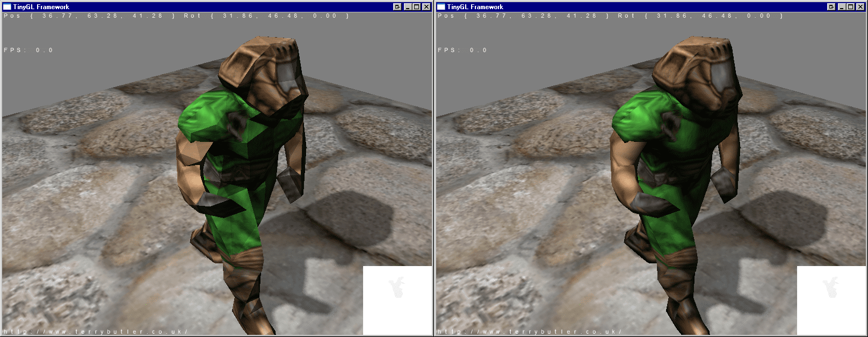This screenshot has height=337, width=868.
Task: Minimize the left TinyGL Framework window
Action: (408, 7)
